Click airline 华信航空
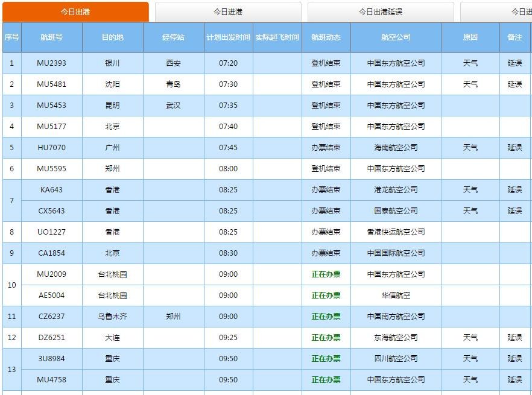 tap(396, 295)
